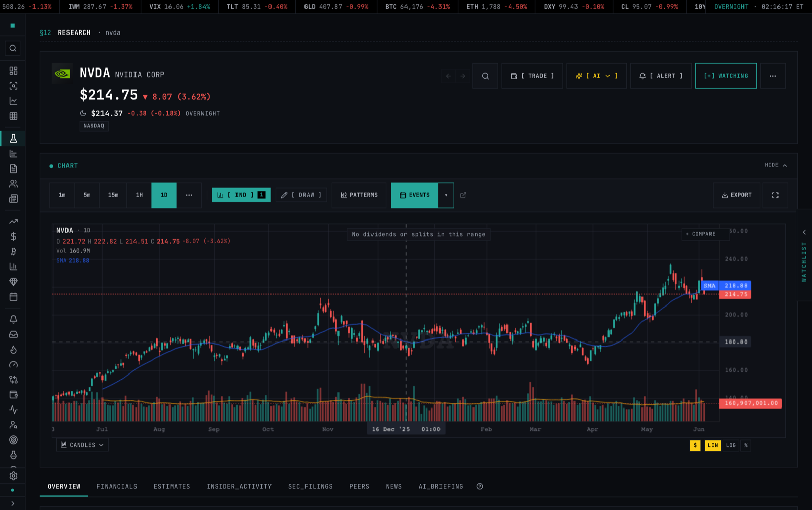The width and height of the screenshot is (812, 510).
Task: Open the newspaper icon in sidebar
Action: click(x=13, y=199)
